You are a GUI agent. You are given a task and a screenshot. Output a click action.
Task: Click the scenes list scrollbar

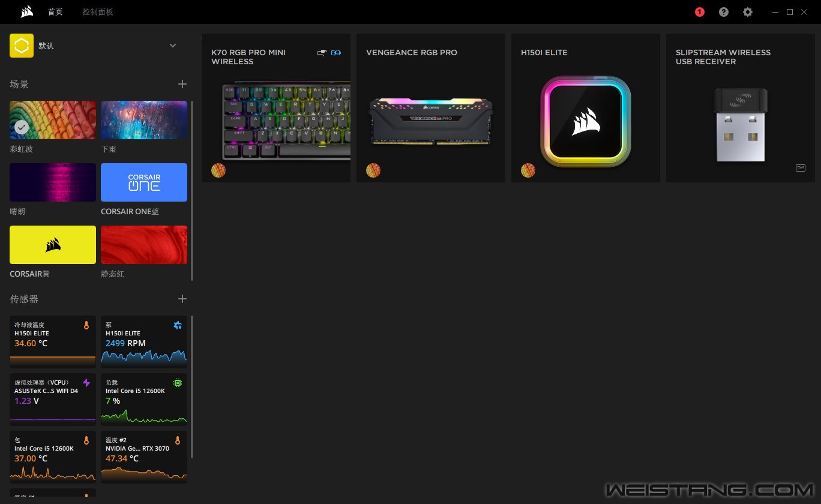192,190
